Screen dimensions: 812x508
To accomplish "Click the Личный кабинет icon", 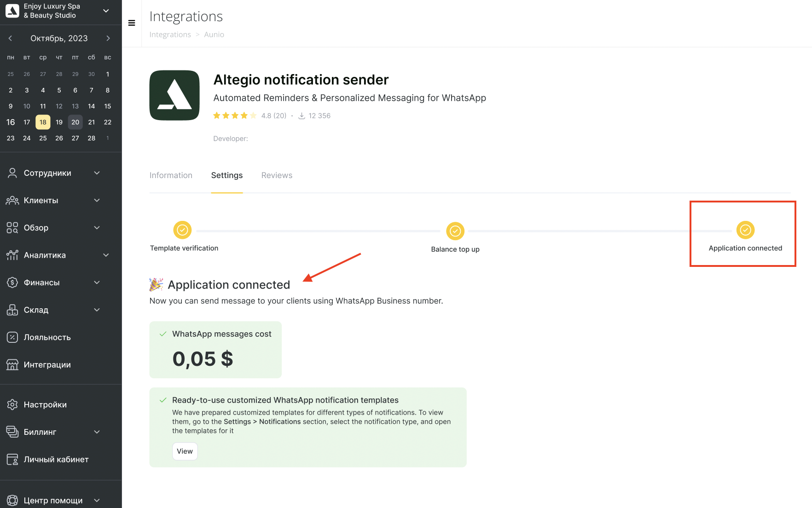I will [12, 460].
